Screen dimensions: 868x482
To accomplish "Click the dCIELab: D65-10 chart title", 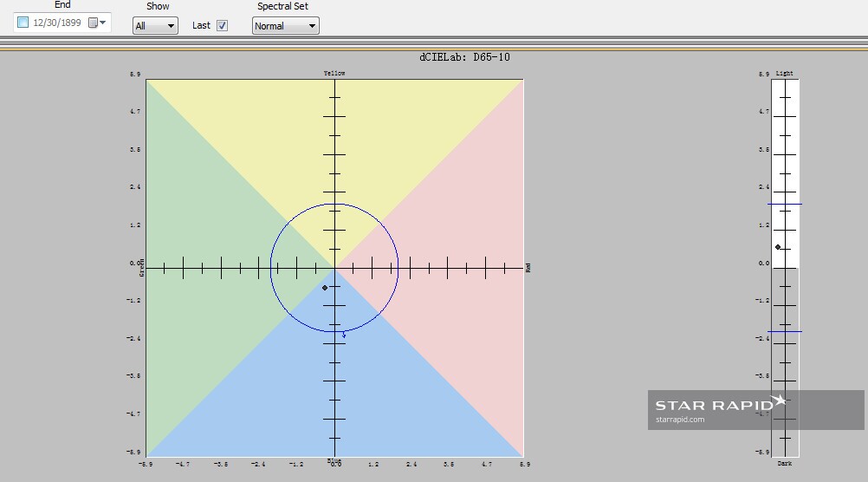I will (x=464, y=57).
